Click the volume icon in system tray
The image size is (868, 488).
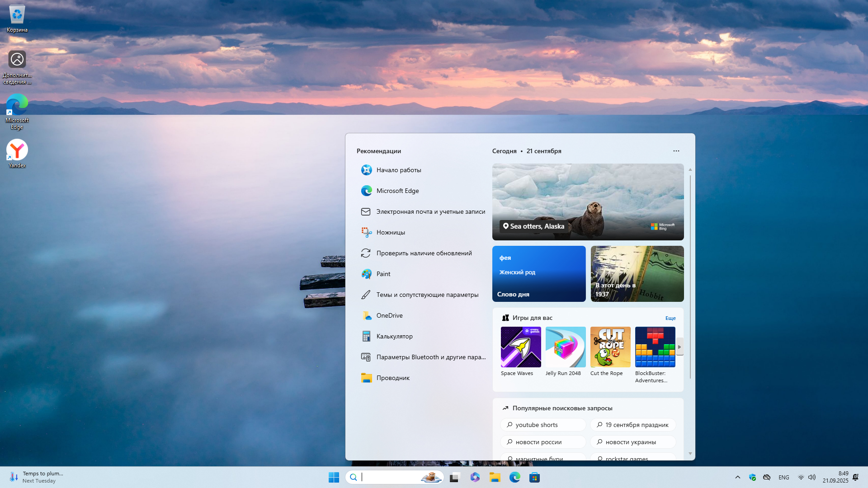[x=812, y=477]
